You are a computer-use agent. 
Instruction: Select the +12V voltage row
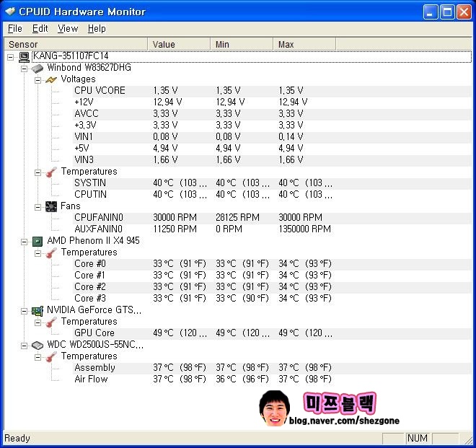click(x=273, y=102)
